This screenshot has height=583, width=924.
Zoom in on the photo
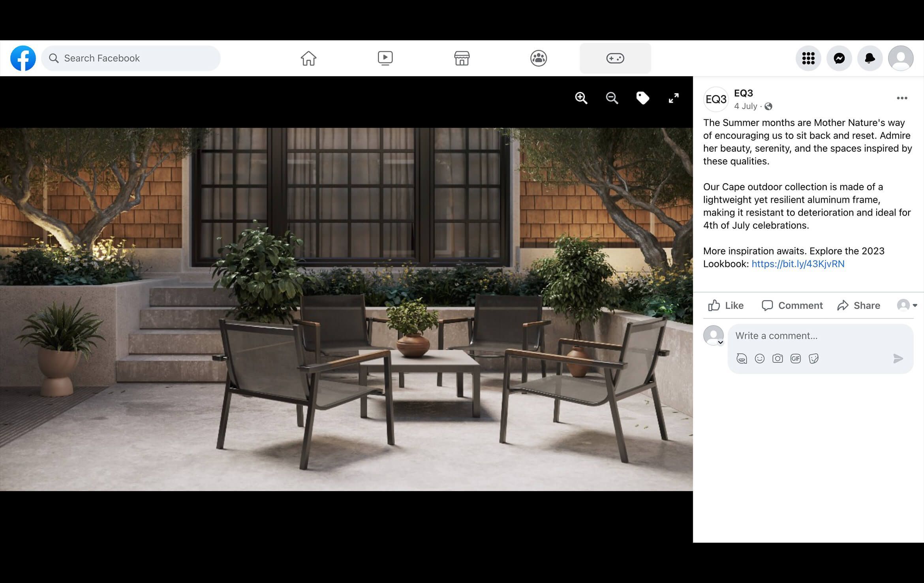pyautogui.click(x=581, y=98)
